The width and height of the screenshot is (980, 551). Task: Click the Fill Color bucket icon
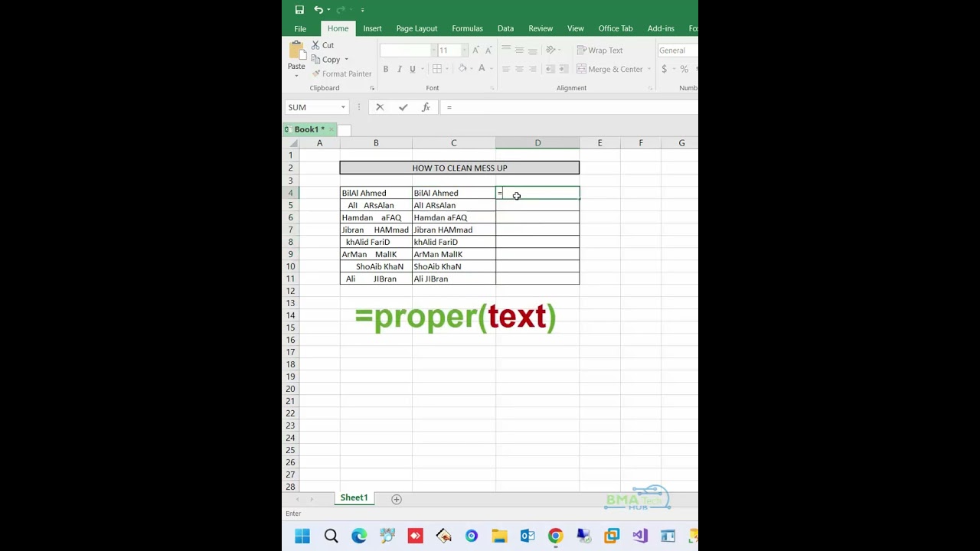462,69
